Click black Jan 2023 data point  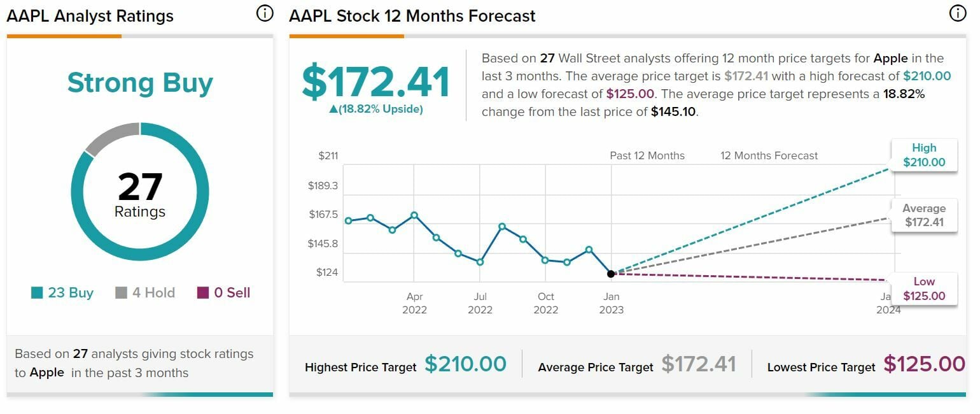pyautogui.click(x=611, y=274)
